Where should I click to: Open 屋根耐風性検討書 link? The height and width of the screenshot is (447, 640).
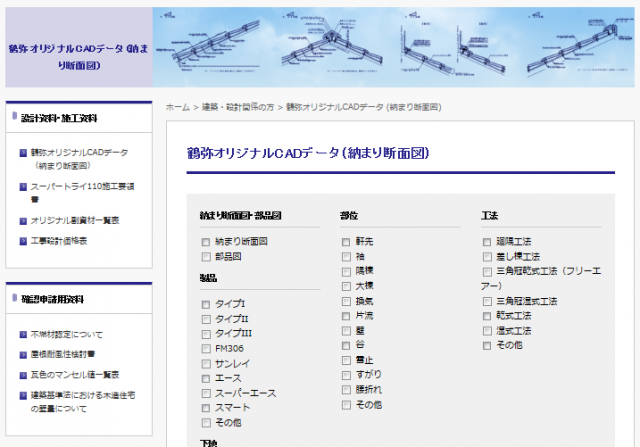(63, 354)
